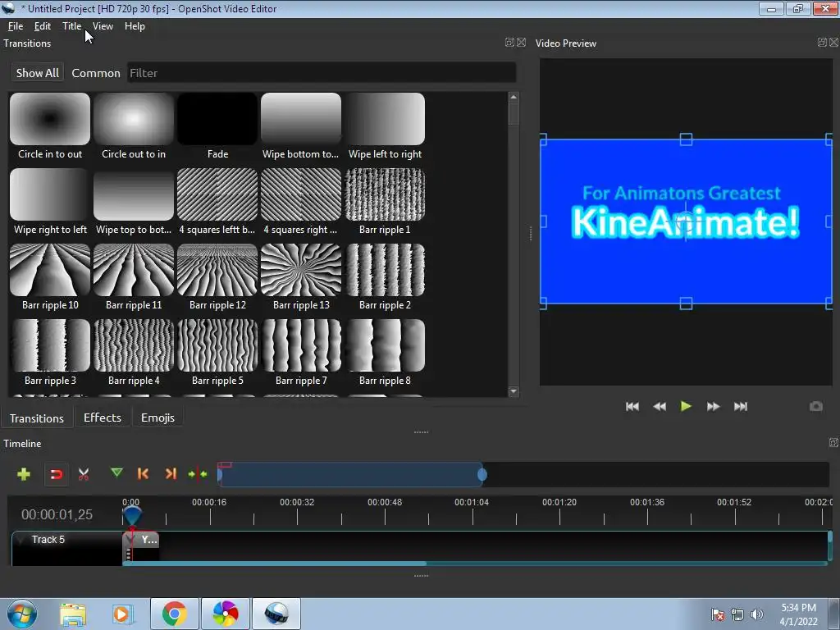Open the File menu

(16, 26)
